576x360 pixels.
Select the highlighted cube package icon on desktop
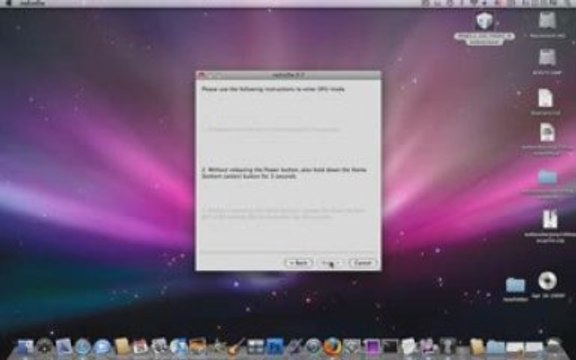coord(484,21)
